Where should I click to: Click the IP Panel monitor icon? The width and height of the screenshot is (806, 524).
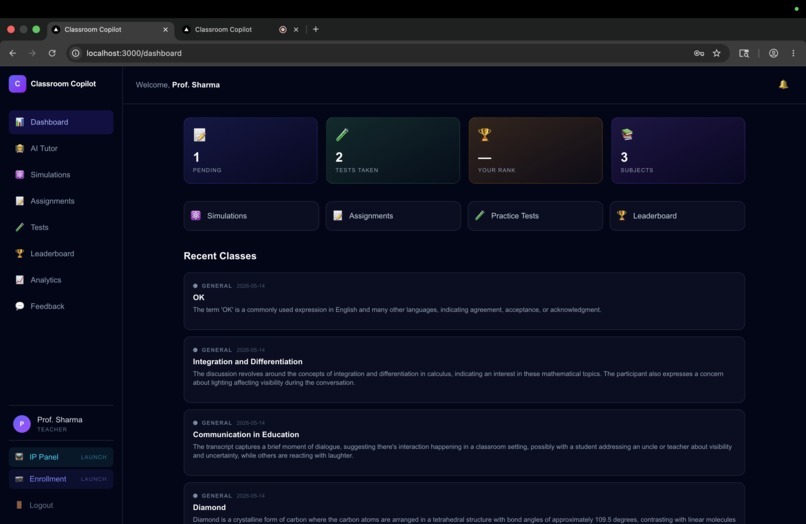[19, 457]
